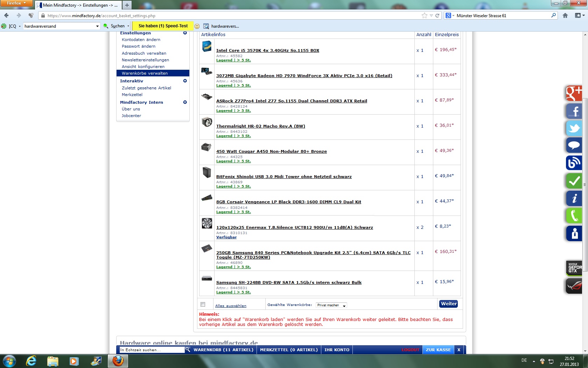The height and width of the screenshot is (368, 588).
Task: Open the Nvidia GeForce GTX badge
Action: (x=574, y=268)
